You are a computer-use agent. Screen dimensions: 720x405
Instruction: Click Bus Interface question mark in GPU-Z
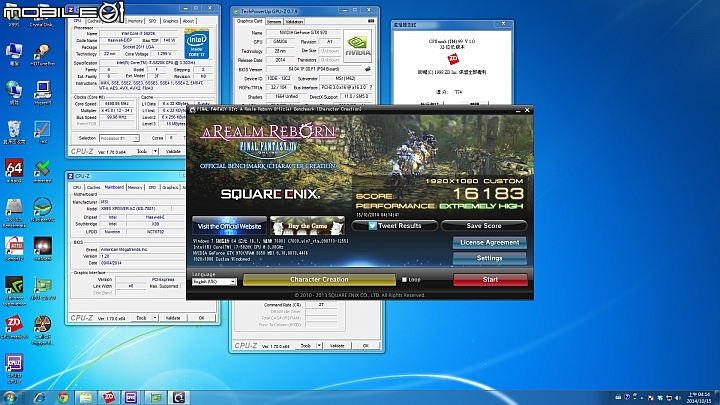click(371, 87)
